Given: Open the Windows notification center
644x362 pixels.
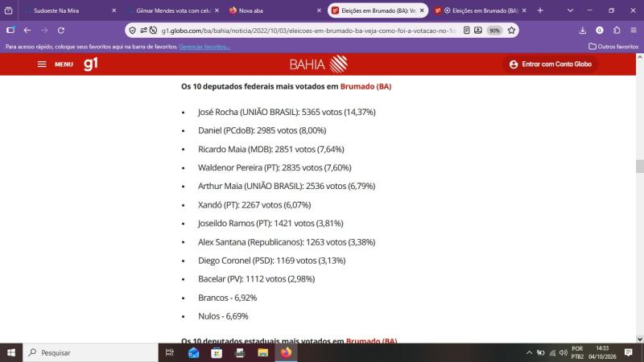Looking at the screenshot, I should click(x=629, y=352).
